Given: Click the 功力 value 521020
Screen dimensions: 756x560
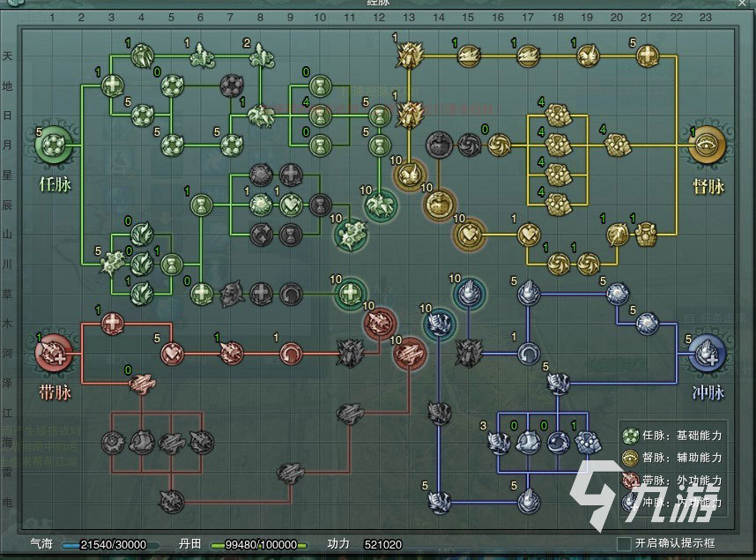Looking at the screenshot, I should click(382, 544).
